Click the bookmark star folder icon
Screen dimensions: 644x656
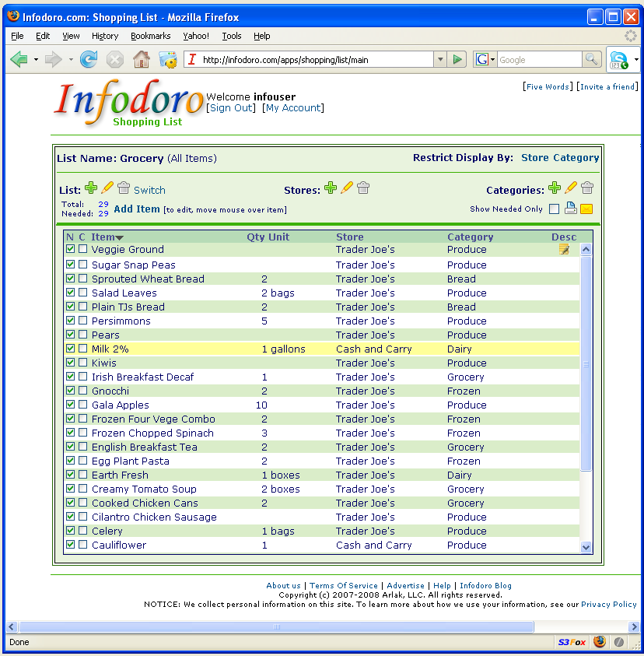pyautogui.click(x=168, y=59)
